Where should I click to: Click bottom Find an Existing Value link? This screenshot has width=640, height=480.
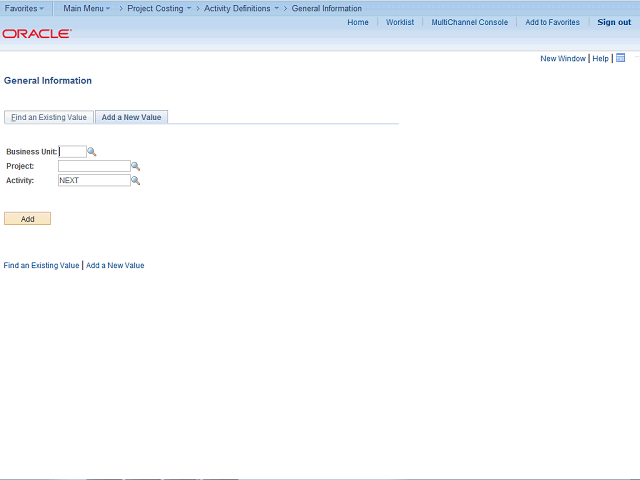(41, 265)
